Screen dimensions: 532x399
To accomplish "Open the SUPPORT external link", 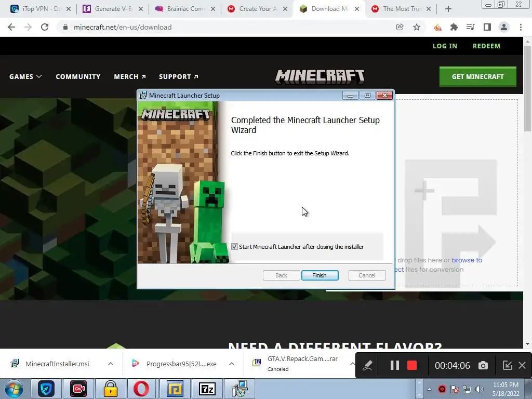I will (x=179, y=77).
